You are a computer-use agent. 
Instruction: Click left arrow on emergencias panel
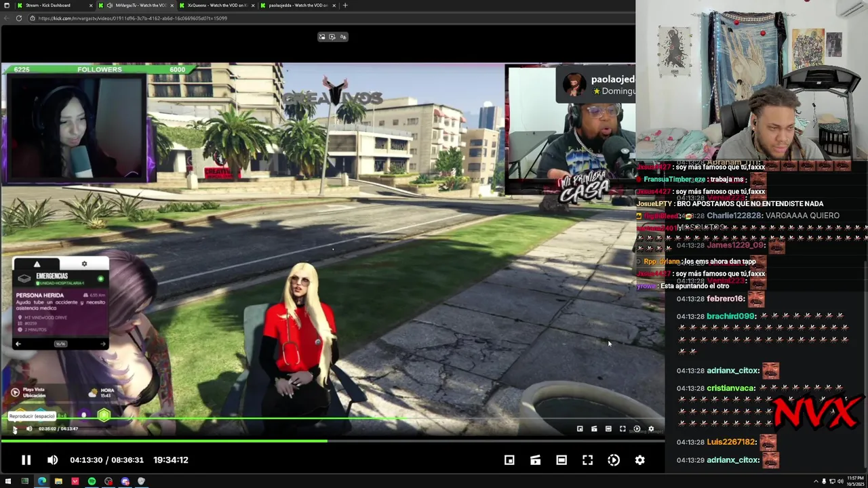(18, 344)
